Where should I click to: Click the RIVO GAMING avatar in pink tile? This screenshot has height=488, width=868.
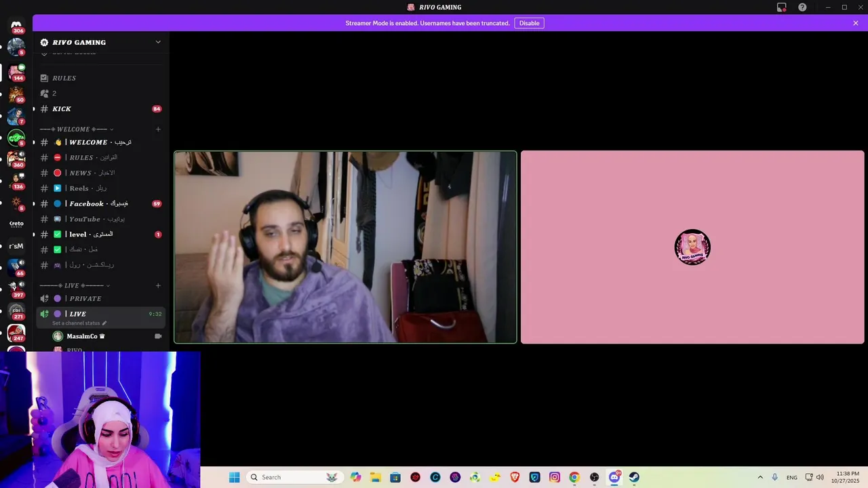click(692, 247)
